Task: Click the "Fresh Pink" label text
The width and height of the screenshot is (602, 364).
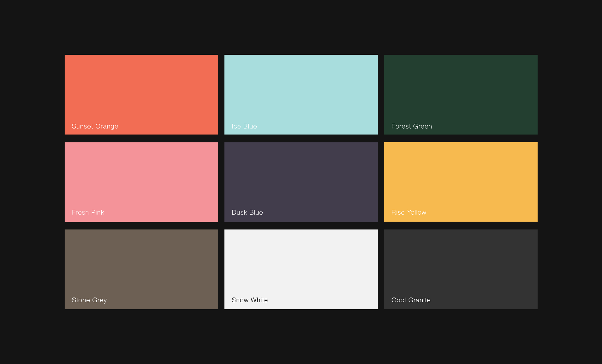Action: [88, 212]
